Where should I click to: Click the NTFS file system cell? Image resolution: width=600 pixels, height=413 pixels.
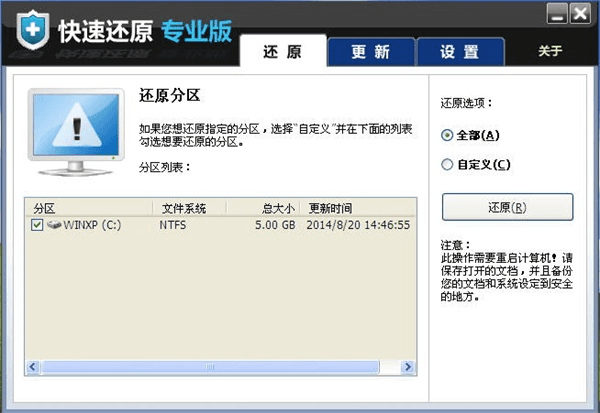click(x=173, y=225)
